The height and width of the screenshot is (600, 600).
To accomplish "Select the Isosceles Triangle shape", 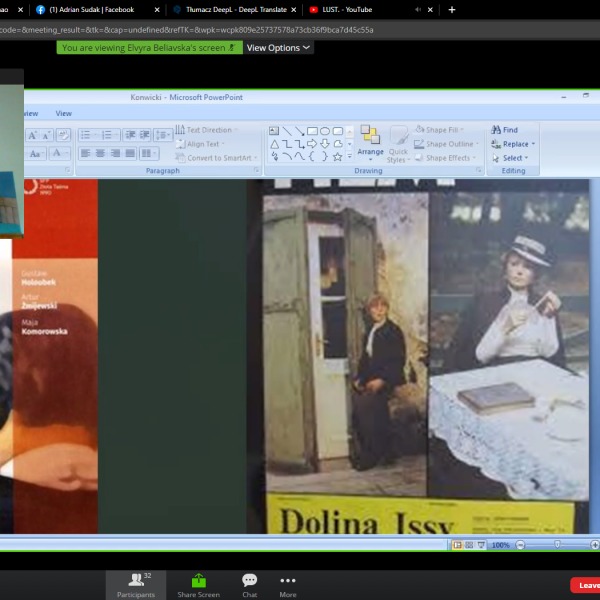I will pos(274,144).
